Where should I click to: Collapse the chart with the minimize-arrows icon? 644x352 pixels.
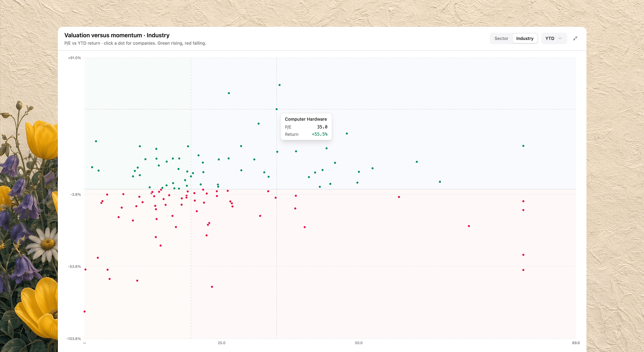tap(575, 38)
